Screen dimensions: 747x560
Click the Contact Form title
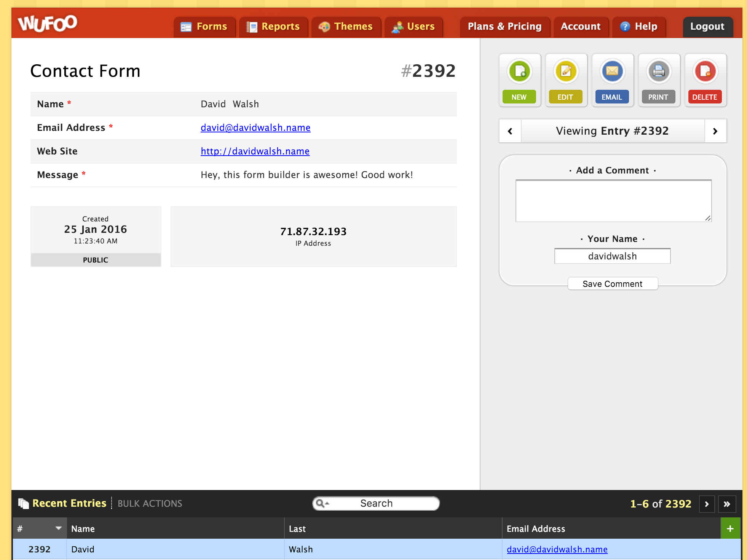coord(85,71)
